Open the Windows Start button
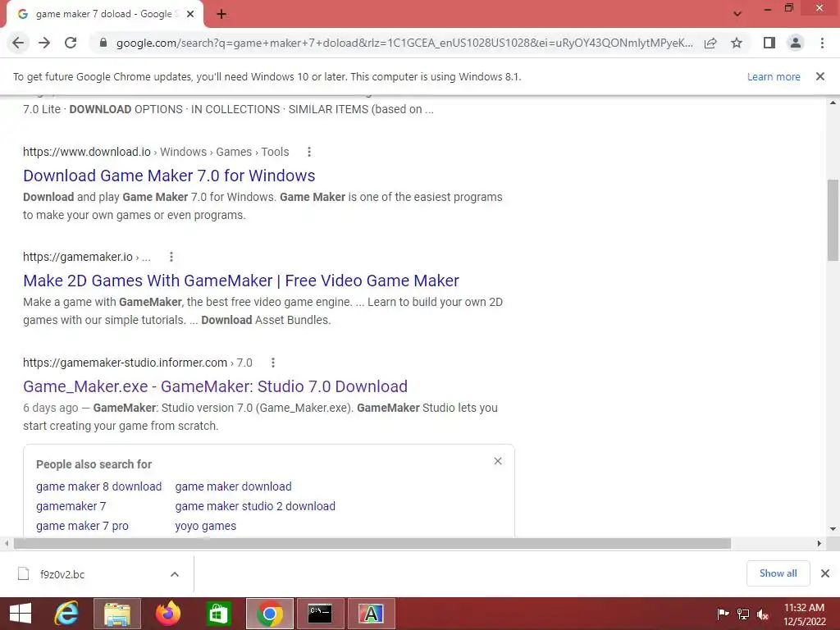The image size is (840, 630). 21,614
